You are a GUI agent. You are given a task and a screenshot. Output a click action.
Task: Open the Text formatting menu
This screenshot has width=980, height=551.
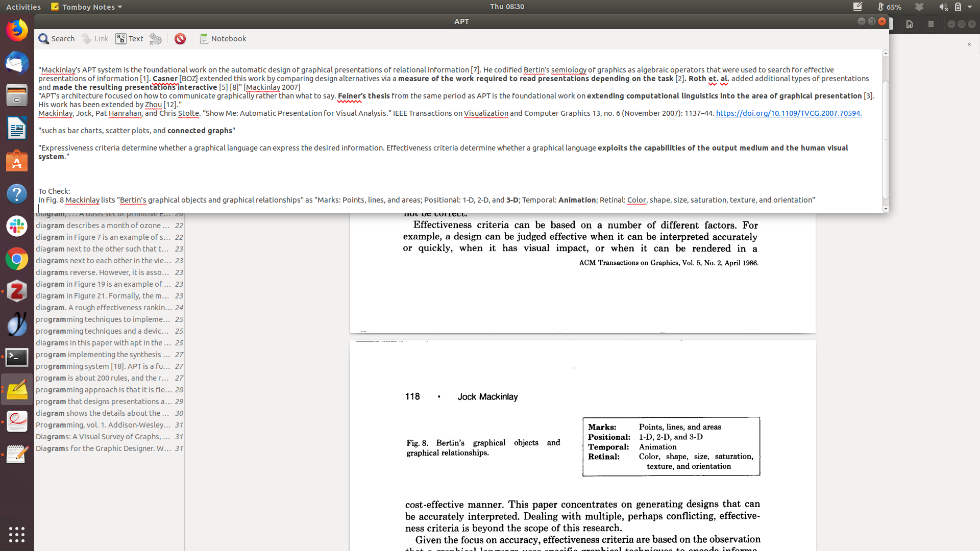pyautogui.click(x=130, y=39)
